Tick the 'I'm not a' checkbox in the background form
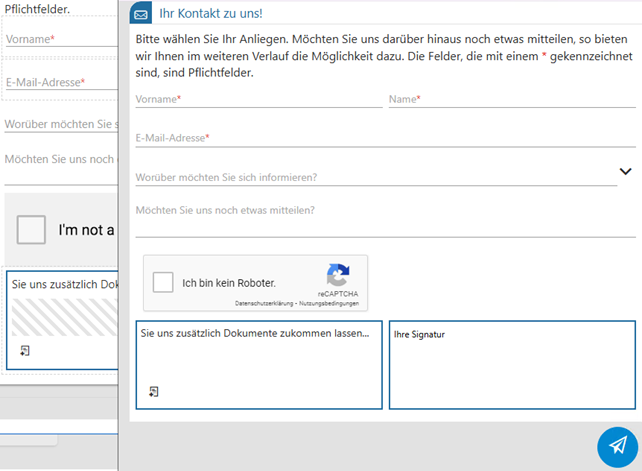 tap(31, 229)
